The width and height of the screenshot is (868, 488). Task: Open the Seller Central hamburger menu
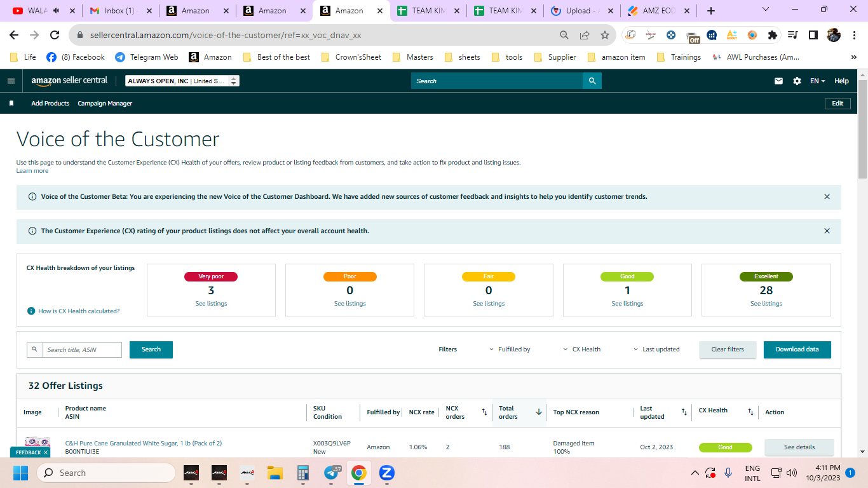(x=11, y=81)
